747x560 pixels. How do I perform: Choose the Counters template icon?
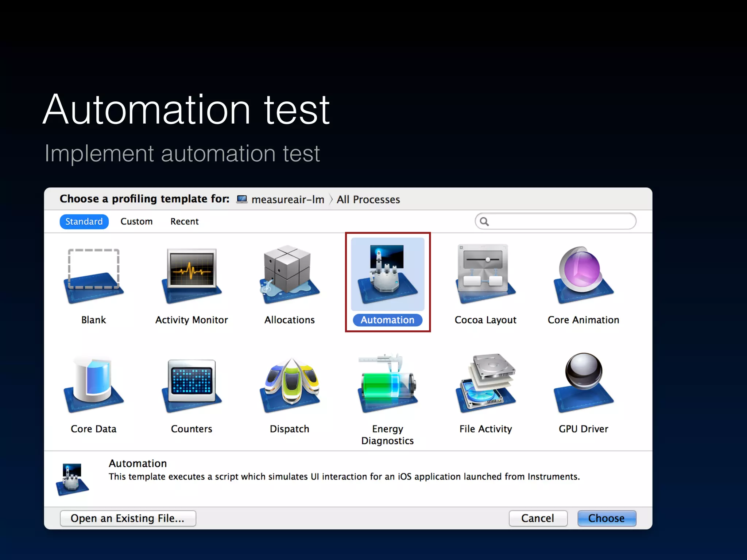pos(192,386)
